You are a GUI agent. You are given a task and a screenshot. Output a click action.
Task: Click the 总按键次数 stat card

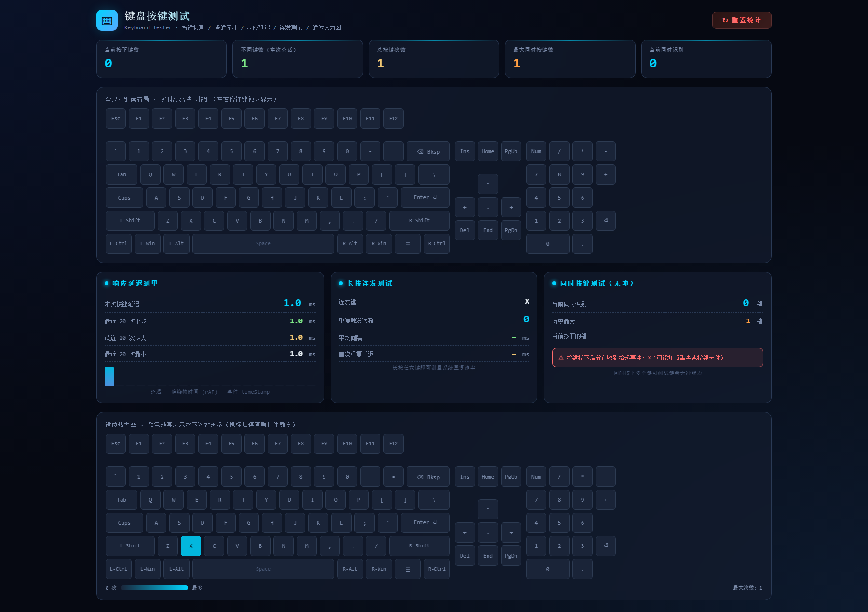[x=434, y=59]
